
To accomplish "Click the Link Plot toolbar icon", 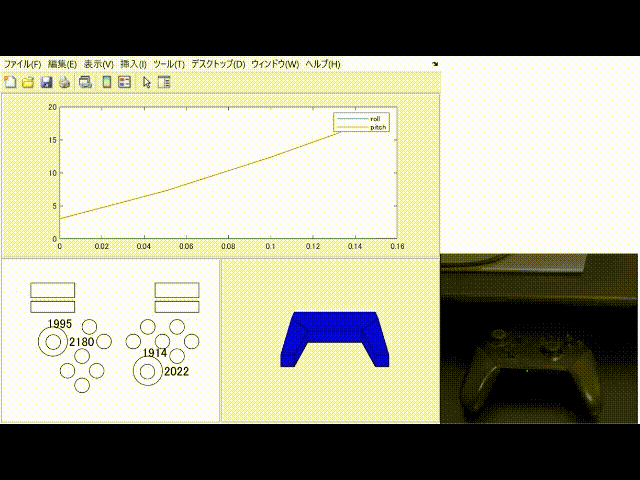I will pyautogui.click(x=85, y=82).
